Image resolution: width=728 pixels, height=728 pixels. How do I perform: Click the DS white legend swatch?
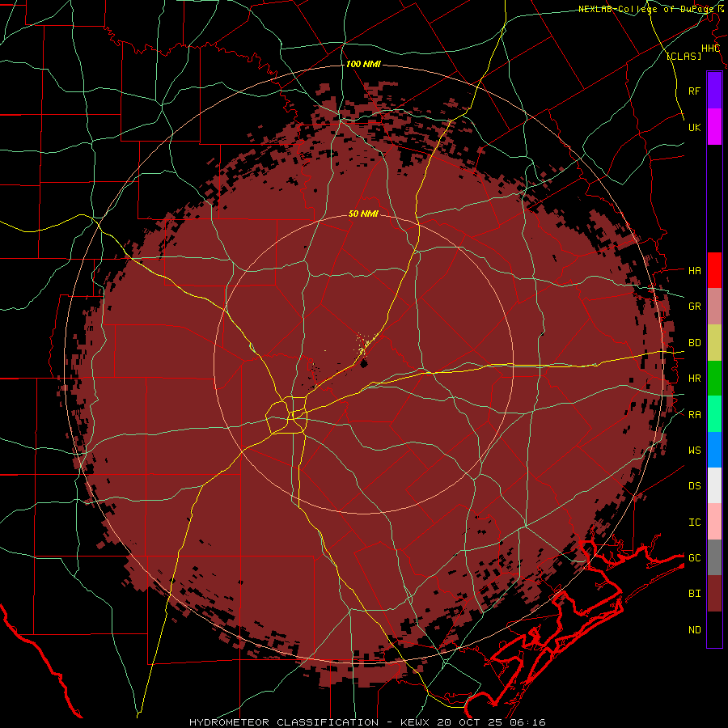point(714,485)
